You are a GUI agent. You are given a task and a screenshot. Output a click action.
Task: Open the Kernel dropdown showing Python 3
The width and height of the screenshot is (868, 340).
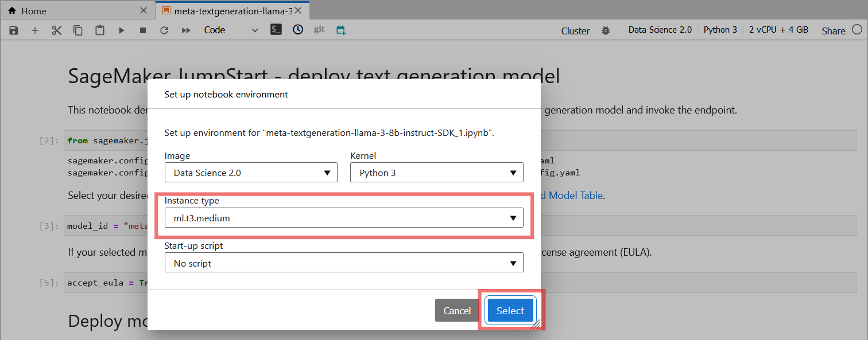point(436,173)
